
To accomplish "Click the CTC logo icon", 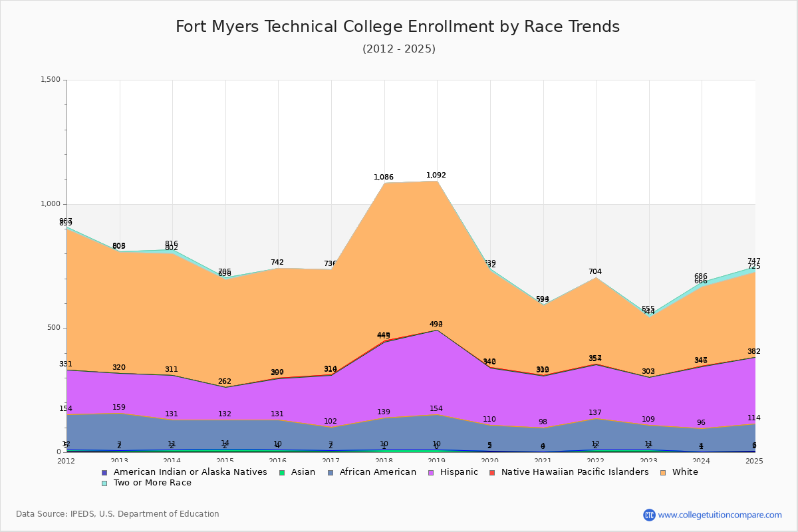I will [649, 515].
